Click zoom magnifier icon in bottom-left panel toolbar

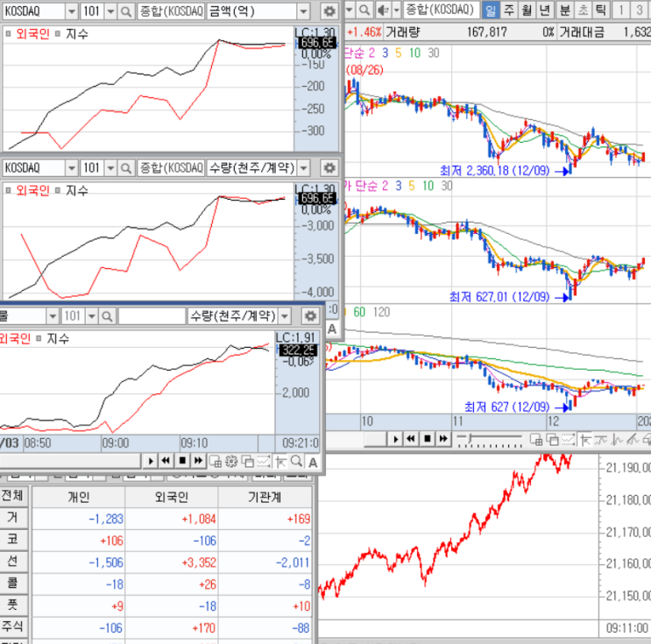coord(296,461)
